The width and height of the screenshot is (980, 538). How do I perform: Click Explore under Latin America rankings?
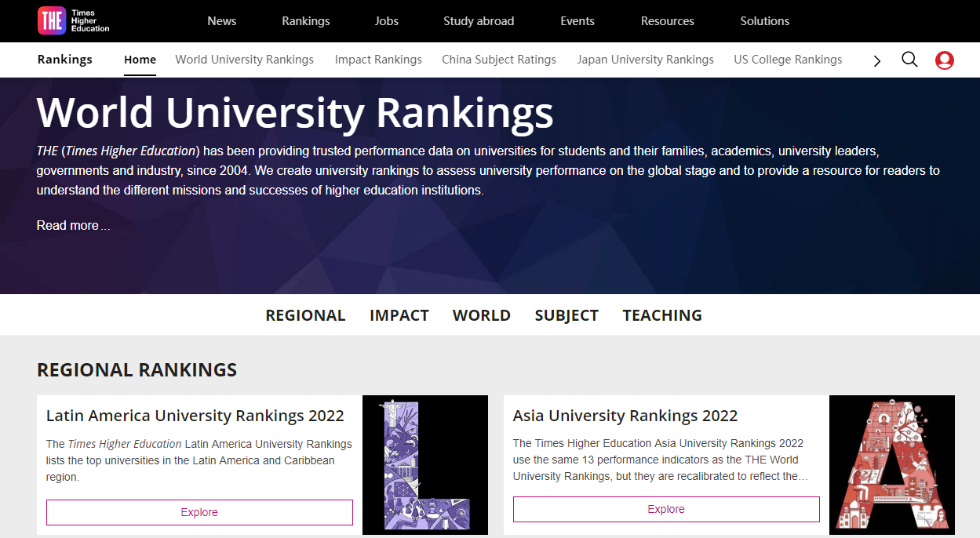tap(199, 512)
